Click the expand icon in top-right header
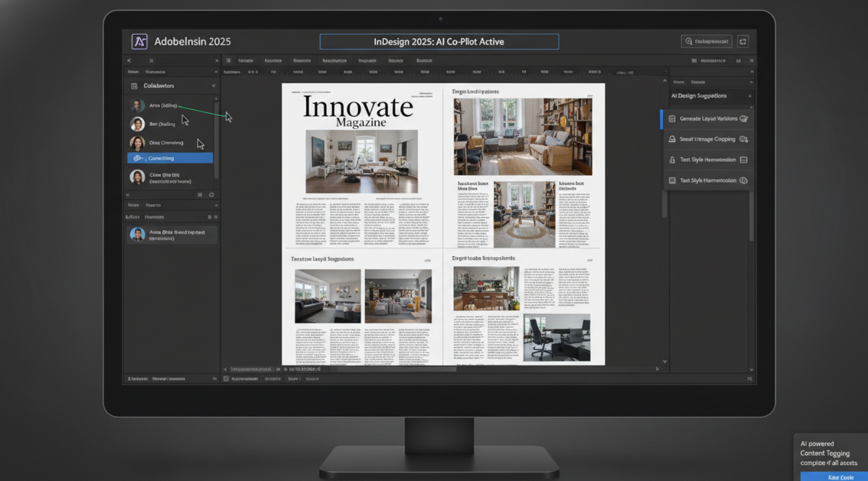 click(743, 41)
